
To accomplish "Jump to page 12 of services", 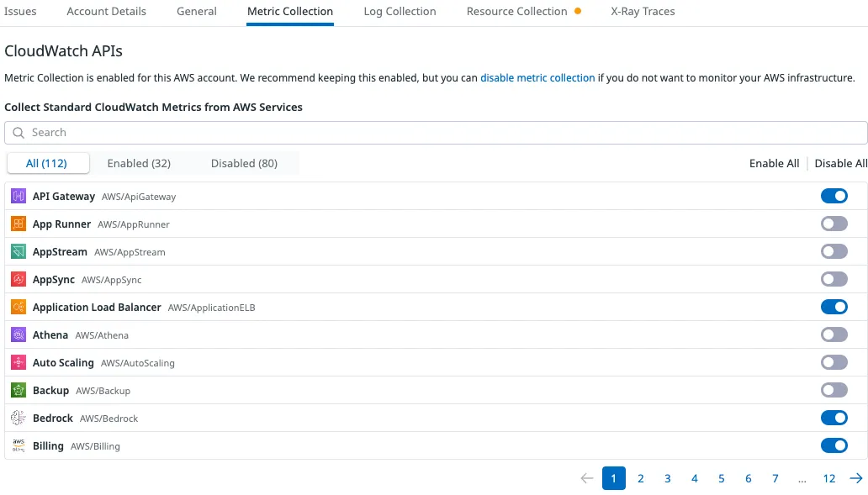I will (828, 478).
